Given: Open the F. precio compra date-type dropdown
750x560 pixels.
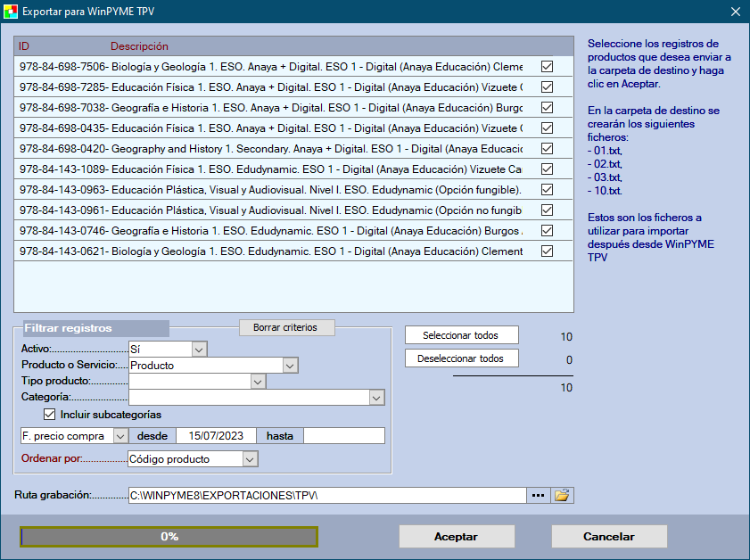Looking at the screenshot, I should pos(120,436).
